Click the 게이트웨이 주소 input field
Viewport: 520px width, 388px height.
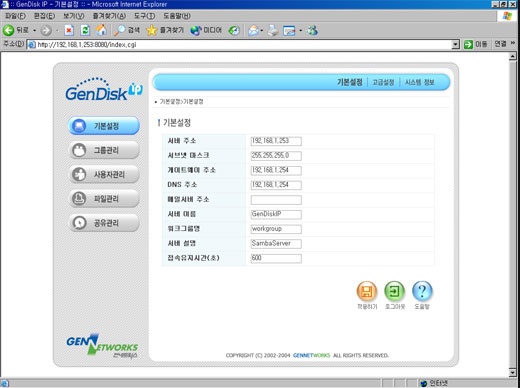[276, 170]
